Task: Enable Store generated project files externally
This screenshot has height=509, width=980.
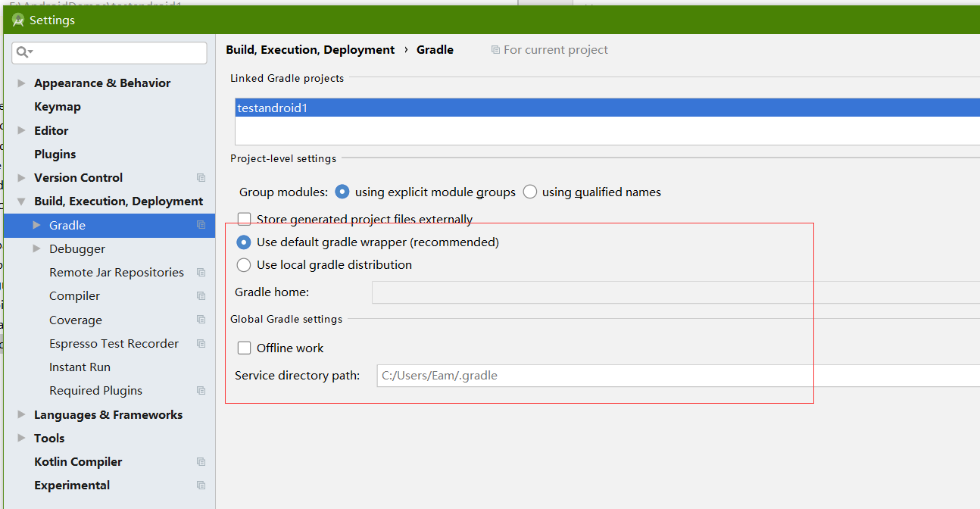Action: pyautogui.click(x=245, y=219)
